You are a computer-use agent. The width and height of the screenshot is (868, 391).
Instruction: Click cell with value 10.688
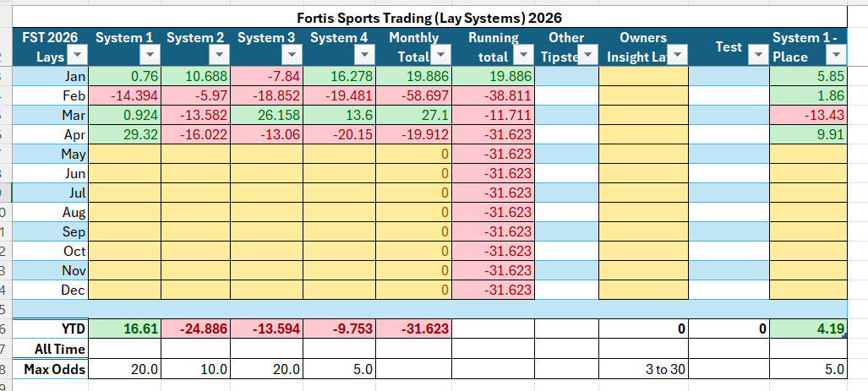pos(195,76)
